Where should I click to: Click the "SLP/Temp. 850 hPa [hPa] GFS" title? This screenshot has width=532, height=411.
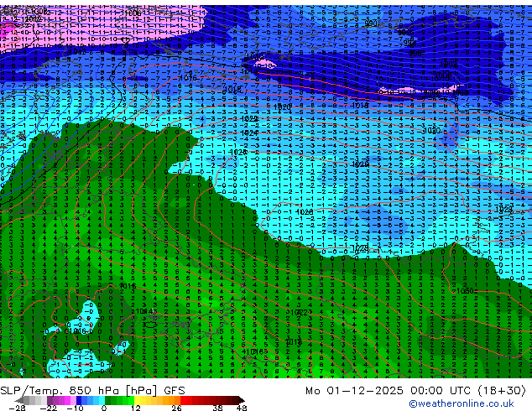pyautogui.click(x=92, y=390)
